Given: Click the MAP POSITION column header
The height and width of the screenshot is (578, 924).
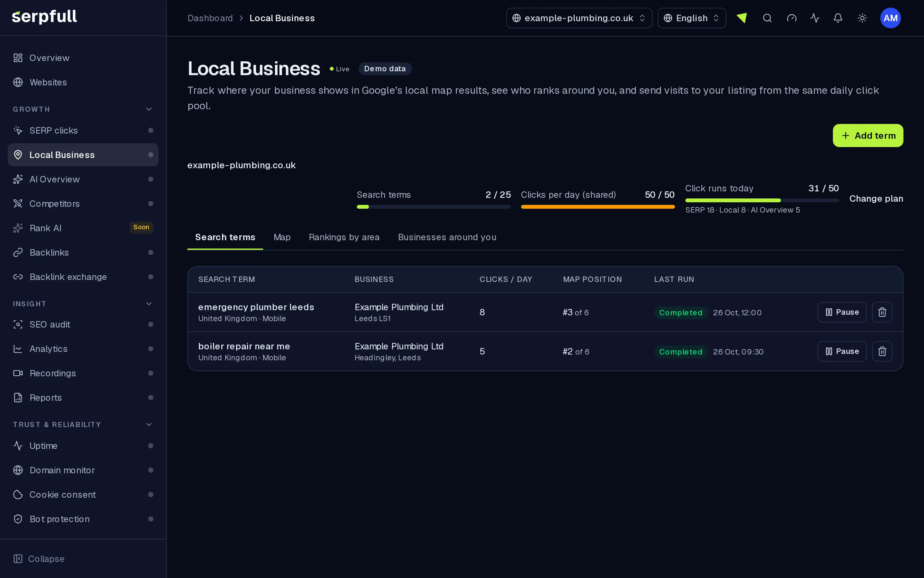Looking at the screenshot, I should 592,279.
